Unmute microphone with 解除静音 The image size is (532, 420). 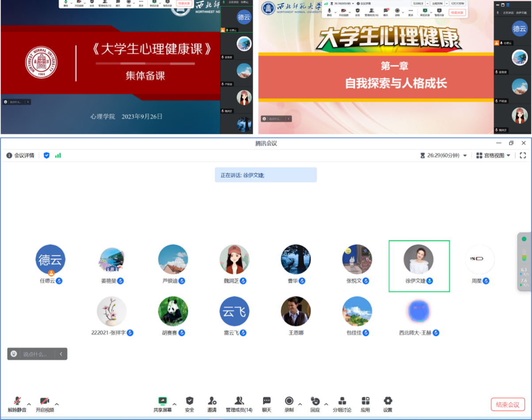[17, 401]
